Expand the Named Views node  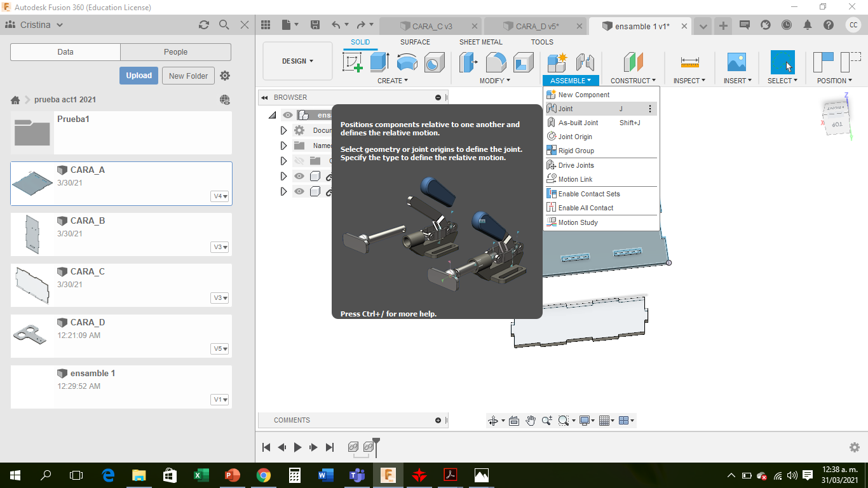[x=284, y=146]
